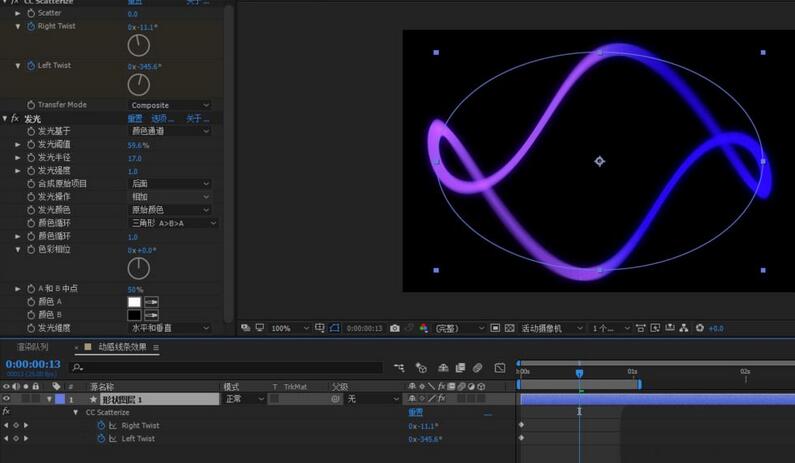Switch to the 渲染队列 tab
795x463 pixels.
pyautogui.click(x=32, y=347)
